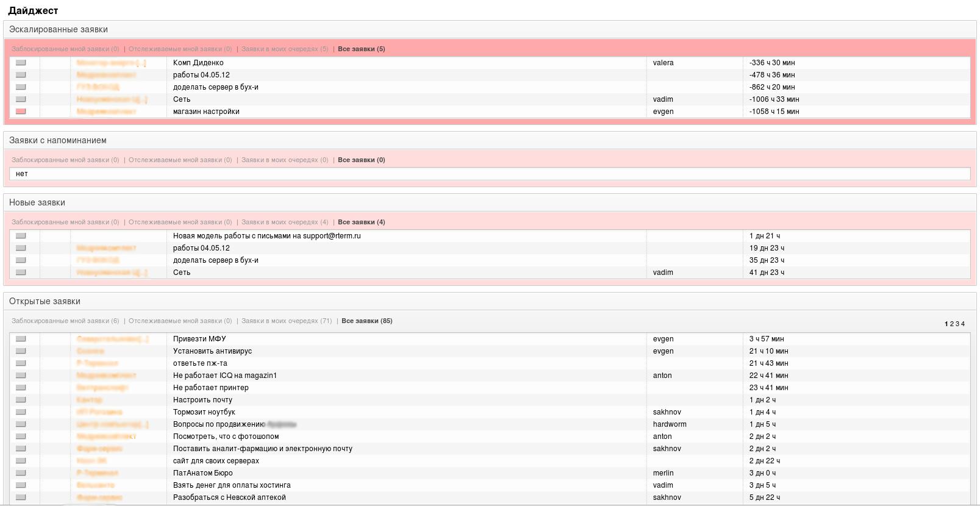Select "Все заявки (5)" escalated filter
The image size is (980, 506).
pyautogui.click(x=362, y=49)
